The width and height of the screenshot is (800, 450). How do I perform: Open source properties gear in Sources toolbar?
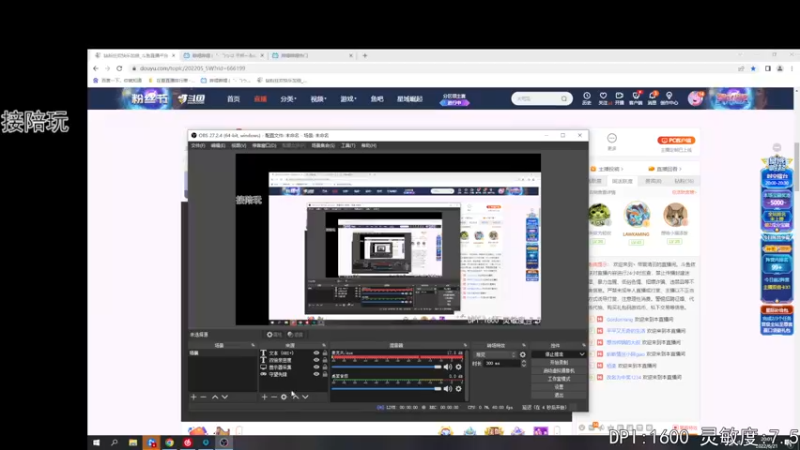tap(284, 397)
